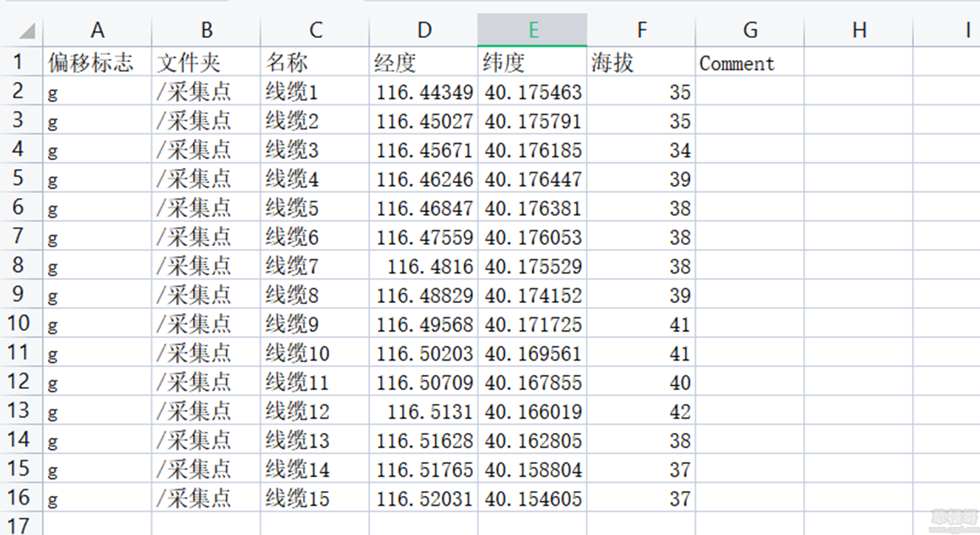980x535 pixels.
Task: Select cell containing 线缆1
Action: click(x=315, y=90)
